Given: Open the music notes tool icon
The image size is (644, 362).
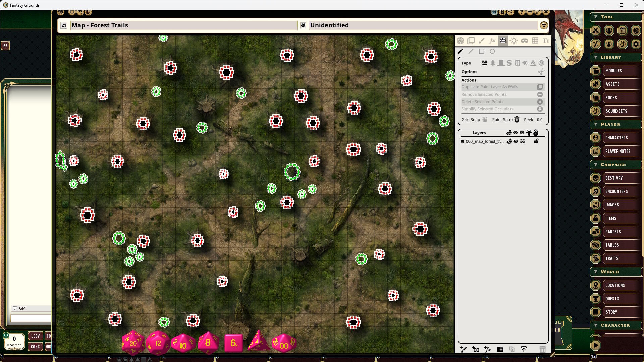Looking at the screenshot, I should tap(623, 44).
